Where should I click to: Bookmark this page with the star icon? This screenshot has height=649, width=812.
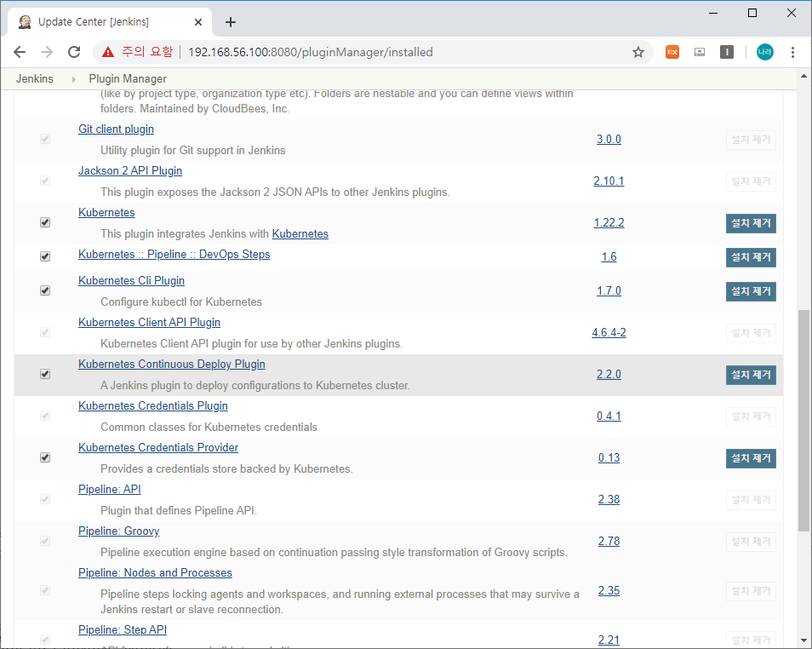point(638,52)
